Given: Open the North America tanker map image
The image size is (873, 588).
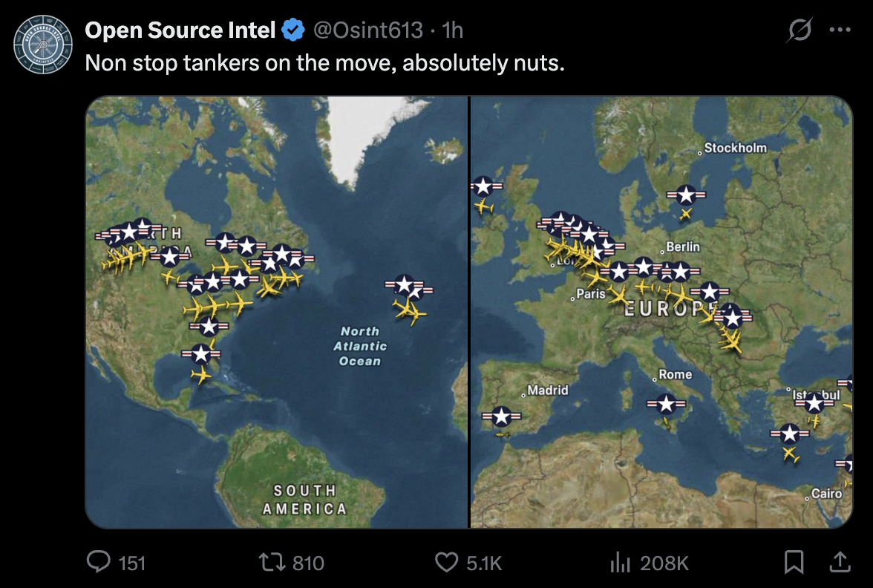Looking at the screenshot, I should tap(276, 312).
